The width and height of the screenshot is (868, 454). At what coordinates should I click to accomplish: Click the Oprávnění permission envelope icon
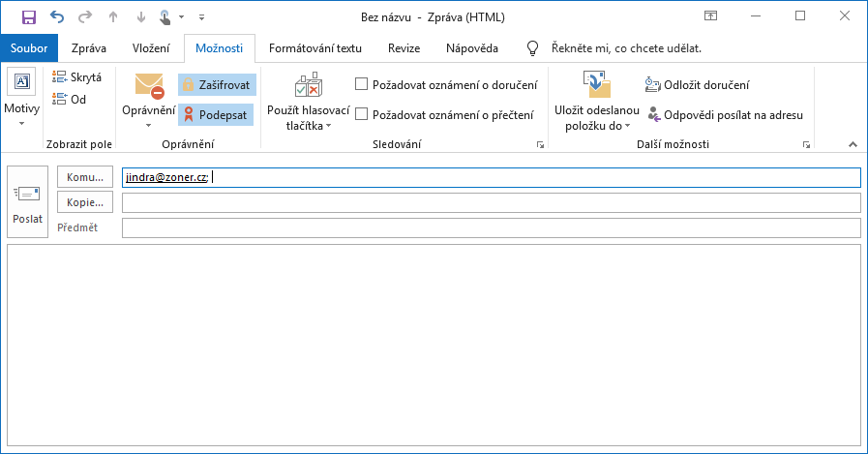[x=149, y=86]
